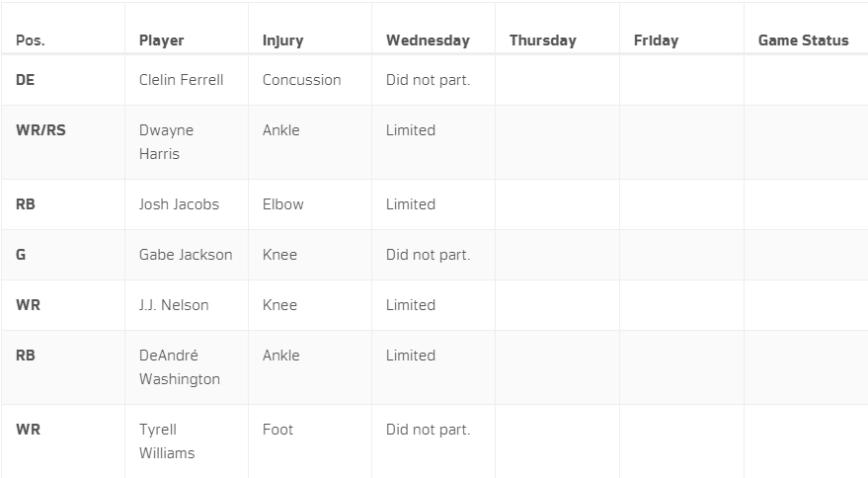Screen dimensions: 868x478
Task: Click the DE position cell
Action: coord(25,80)
